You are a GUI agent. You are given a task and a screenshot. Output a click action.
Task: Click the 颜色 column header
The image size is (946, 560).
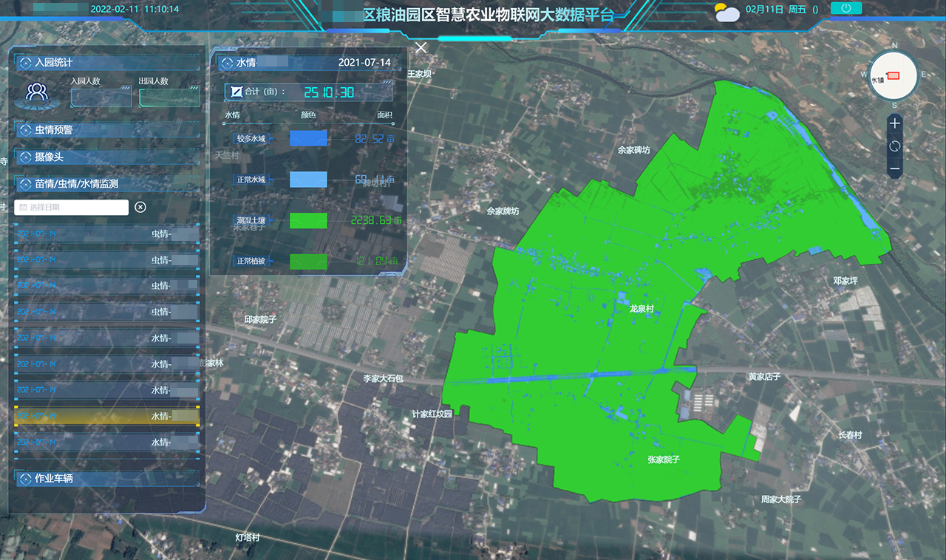point(308,115)
